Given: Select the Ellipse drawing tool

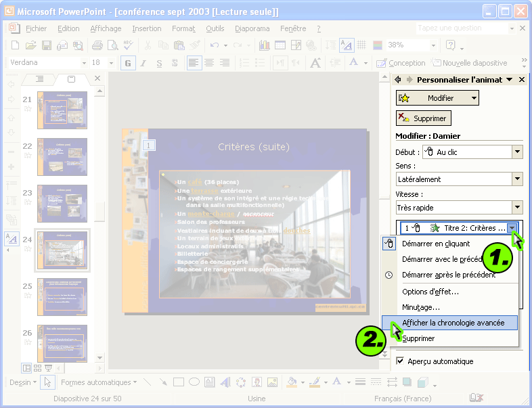Looking at the screenshot, I should (194, 382).
